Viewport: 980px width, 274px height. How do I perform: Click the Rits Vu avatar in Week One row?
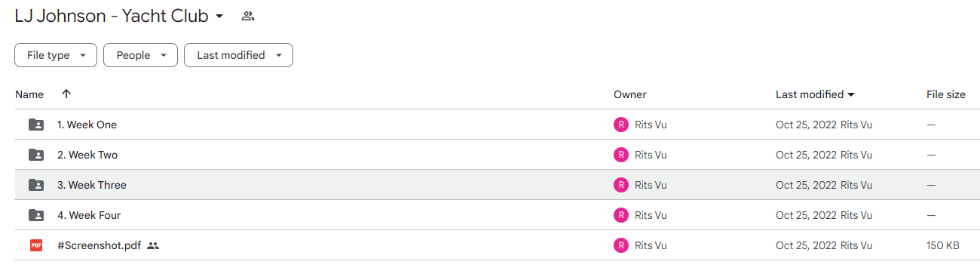point(621,125)
